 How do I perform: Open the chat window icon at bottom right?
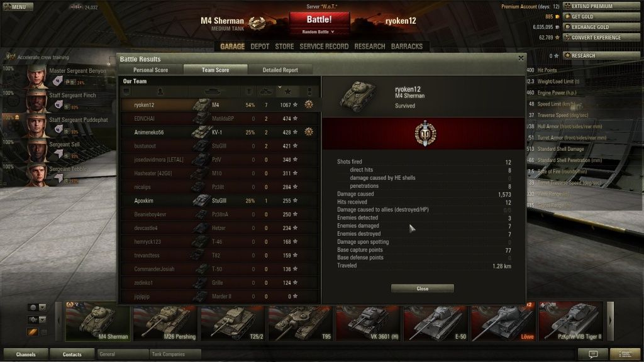[x=592, y=354]
